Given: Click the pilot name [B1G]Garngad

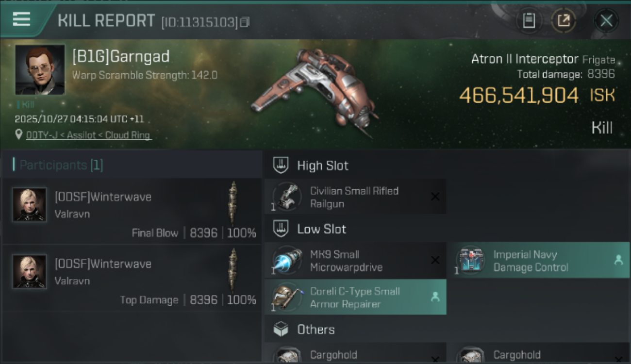Looking at the screenshot, I should [x=121, y=57].
